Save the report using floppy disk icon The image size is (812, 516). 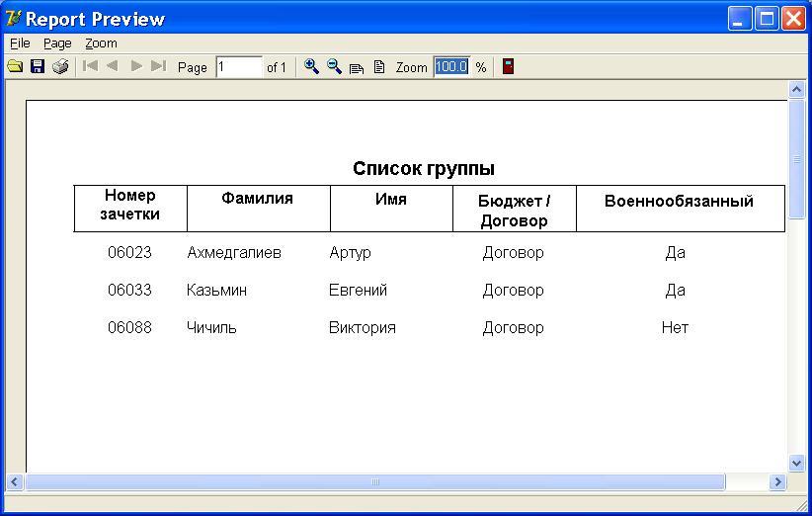pyautogui.click(x=38, y=66)
